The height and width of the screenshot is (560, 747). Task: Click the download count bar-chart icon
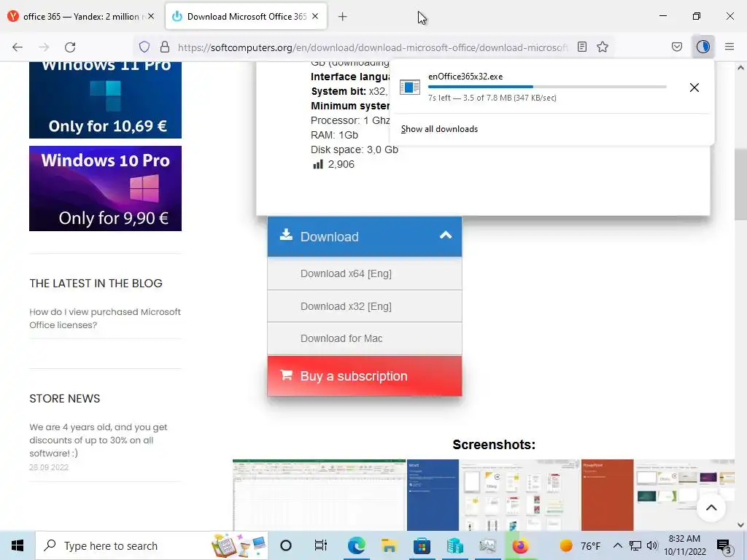pos(318,164)
